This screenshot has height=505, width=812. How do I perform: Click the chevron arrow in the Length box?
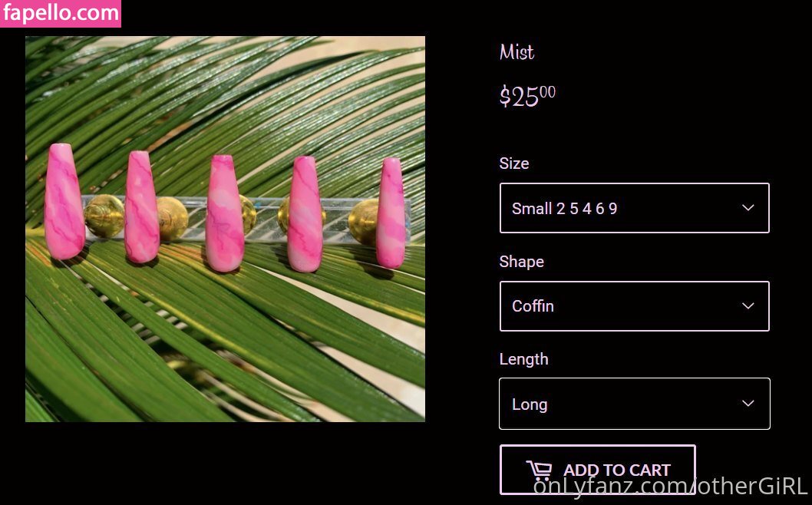(748, 403)
